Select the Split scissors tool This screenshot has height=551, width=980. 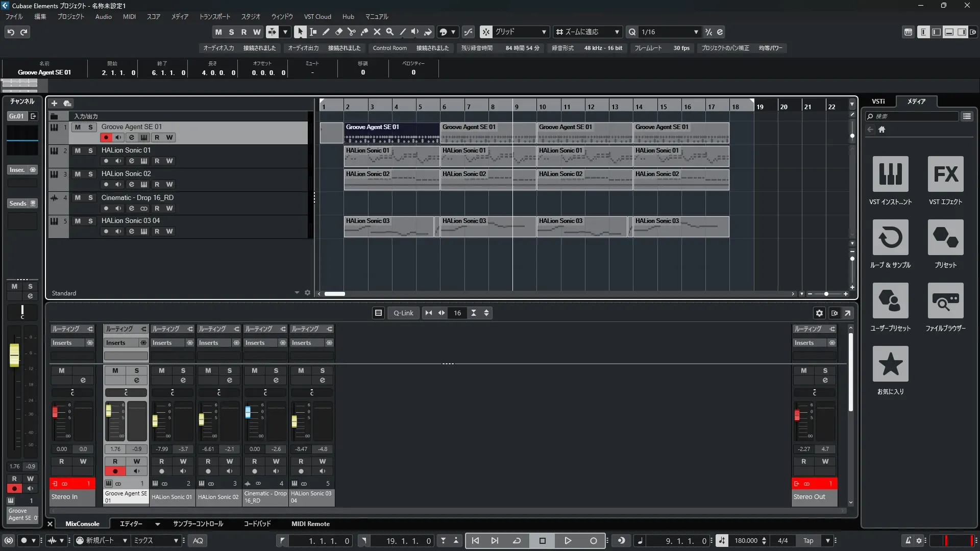pos(351,32)
